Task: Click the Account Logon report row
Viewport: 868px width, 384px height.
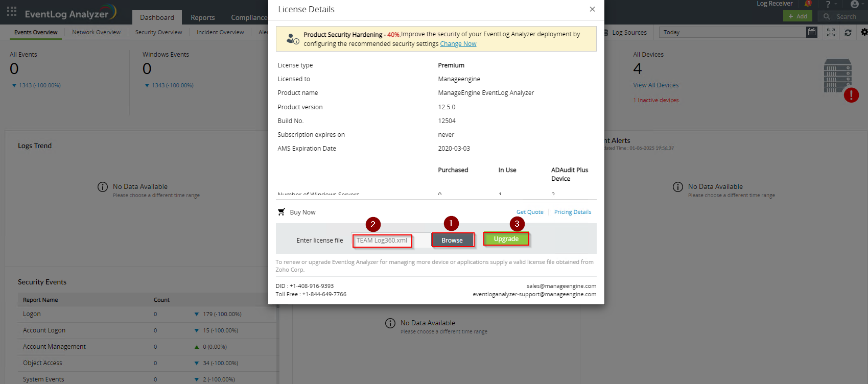Action: pyautogui.click(x=148, y=330)
